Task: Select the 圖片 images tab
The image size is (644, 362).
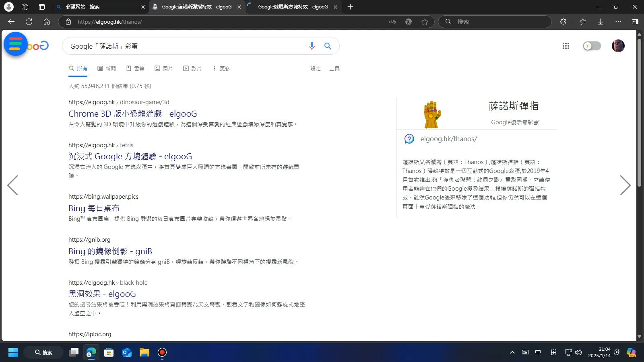Action: (x=164, y=68)
